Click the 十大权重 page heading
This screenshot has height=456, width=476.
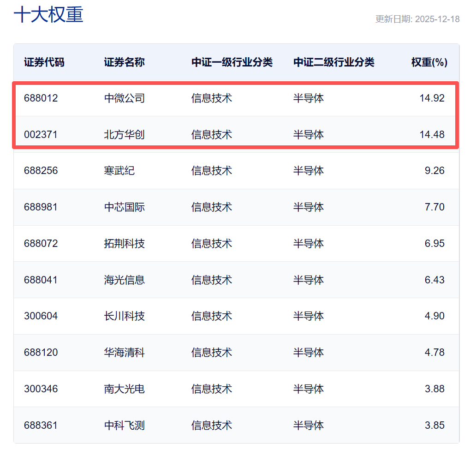click(x=48, y=15)
